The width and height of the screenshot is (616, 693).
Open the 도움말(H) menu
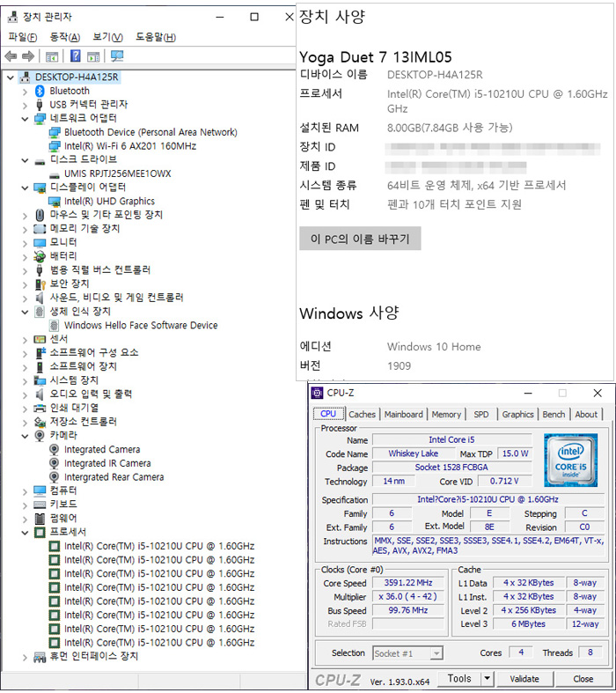[156, 37]
